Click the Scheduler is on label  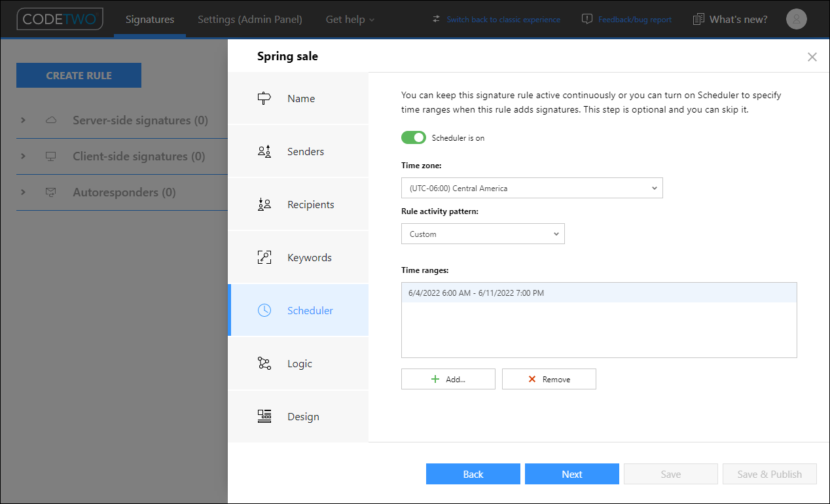coord(458,138)
